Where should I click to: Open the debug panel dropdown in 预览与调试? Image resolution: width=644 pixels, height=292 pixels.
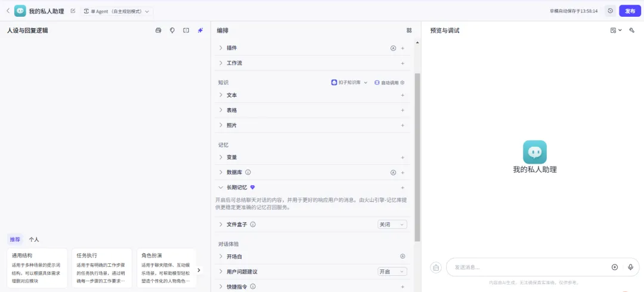click(616, 30)
